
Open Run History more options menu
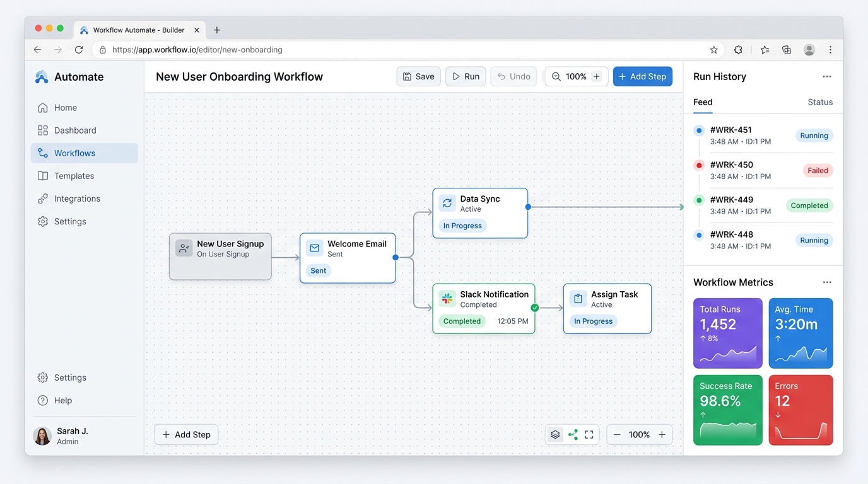coord(827,77)
